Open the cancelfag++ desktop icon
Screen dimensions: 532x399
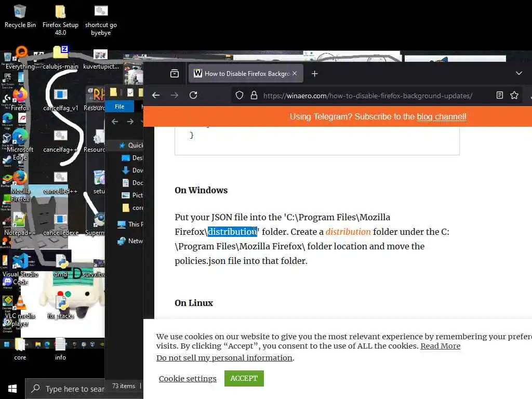(x=60, y=141)
